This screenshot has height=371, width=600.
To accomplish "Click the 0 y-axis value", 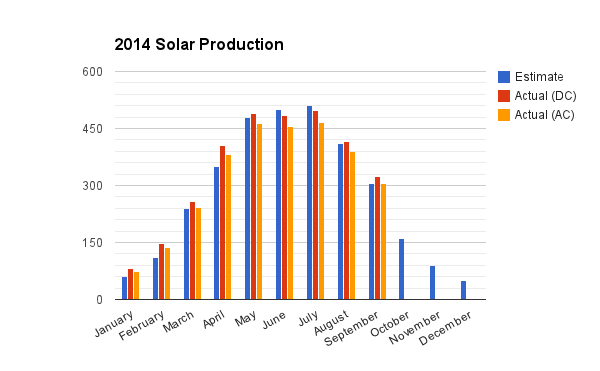I will pyautogui.click(x=99, y=299).
